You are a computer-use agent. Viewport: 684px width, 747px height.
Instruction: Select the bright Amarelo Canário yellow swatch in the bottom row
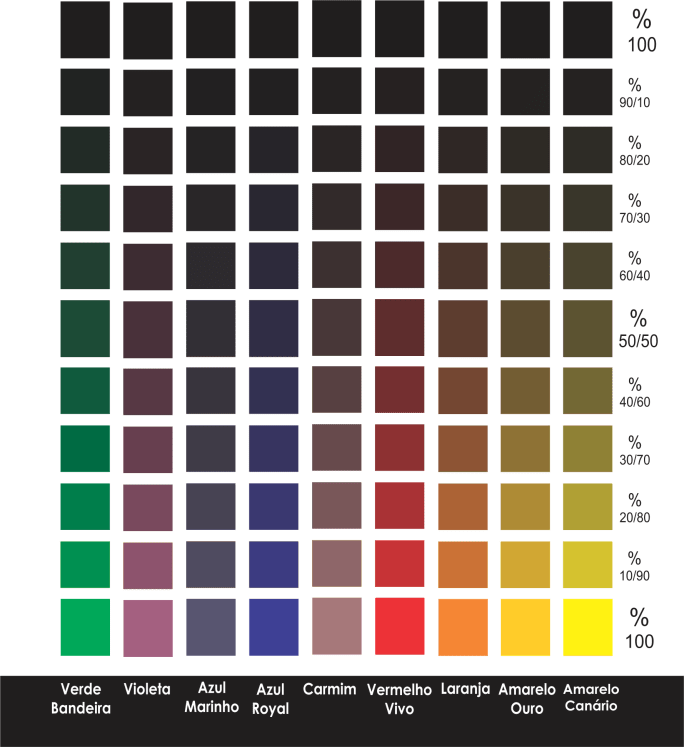[x=587, y=627]
